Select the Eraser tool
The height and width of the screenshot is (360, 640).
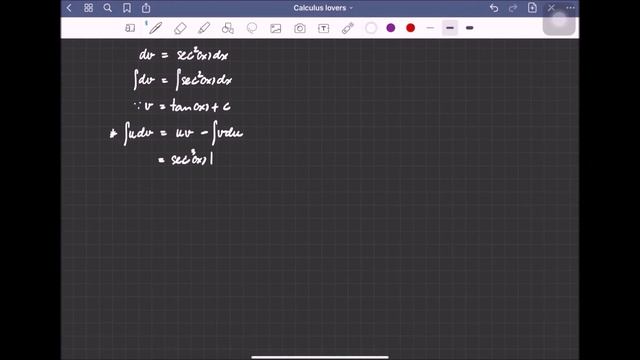(x=180, y=28)
